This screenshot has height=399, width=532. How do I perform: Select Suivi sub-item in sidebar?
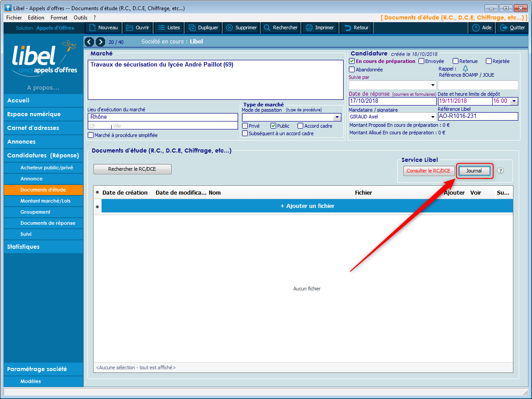pyautogui.click(x=43, y=234)
